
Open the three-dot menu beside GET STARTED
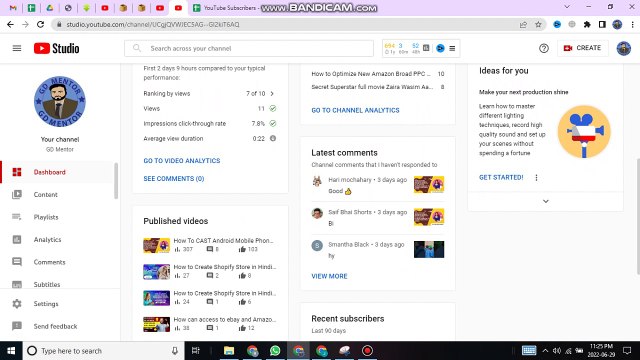tap(536, 178)
